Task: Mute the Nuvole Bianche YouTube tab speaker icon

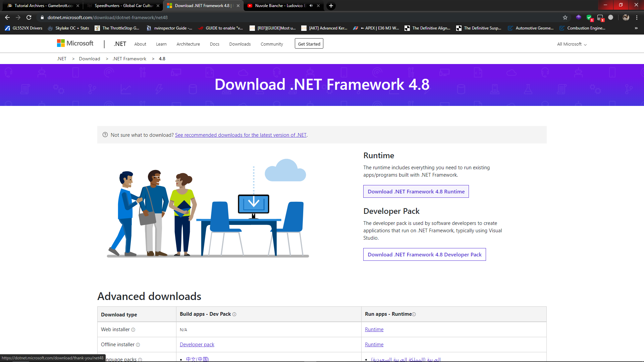Action: [311, 6]
